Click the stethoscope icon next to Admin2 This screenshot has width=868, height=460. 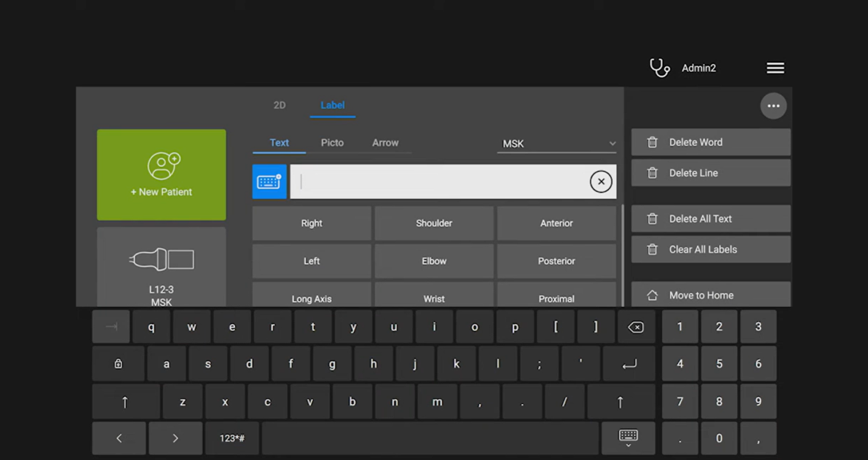coord(659,68)
